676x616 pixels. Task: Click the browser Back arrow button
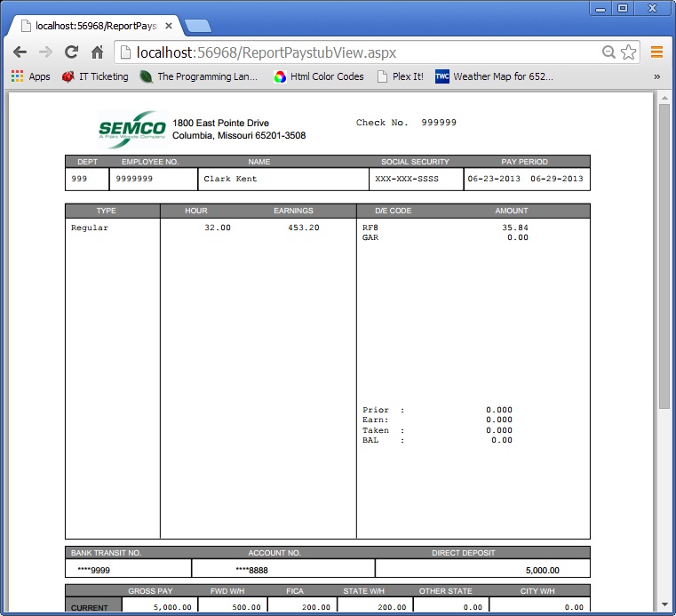[20, 52]
